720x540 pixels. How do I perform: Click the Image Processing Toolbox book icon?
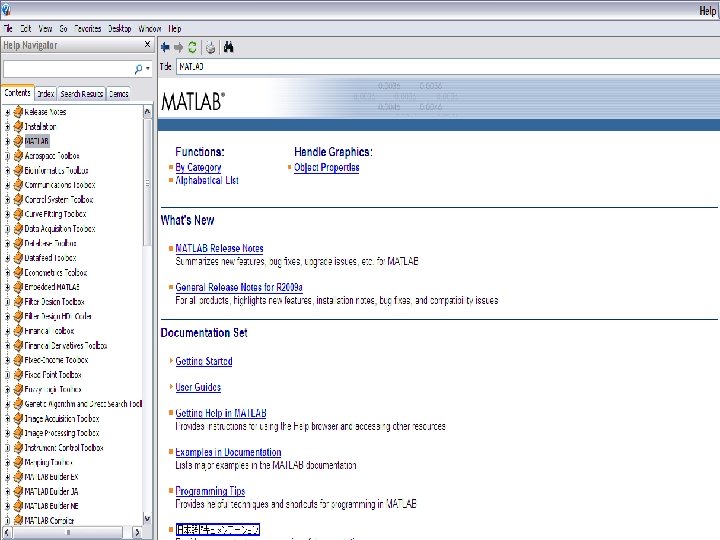tap(18, 433)
